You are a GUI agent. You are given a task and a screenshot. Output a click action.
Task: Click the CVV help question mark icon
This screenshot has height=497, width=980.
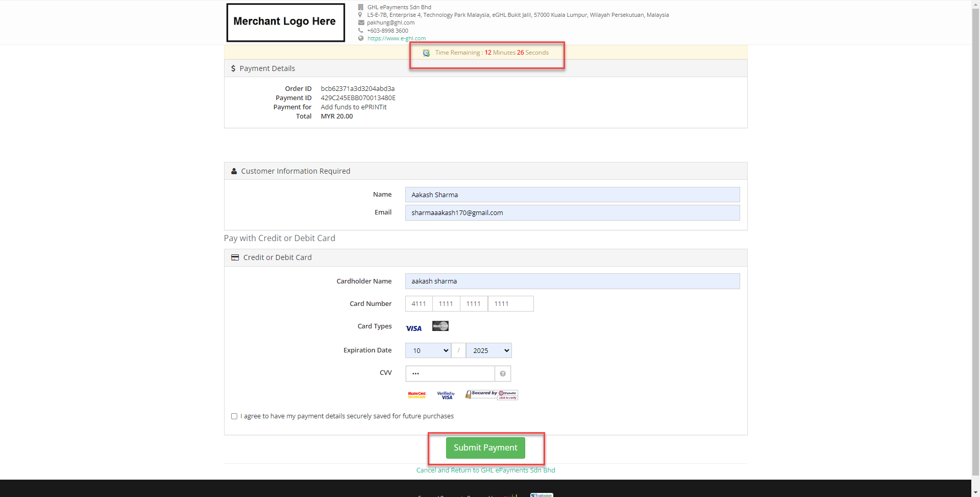coord(503,374)
